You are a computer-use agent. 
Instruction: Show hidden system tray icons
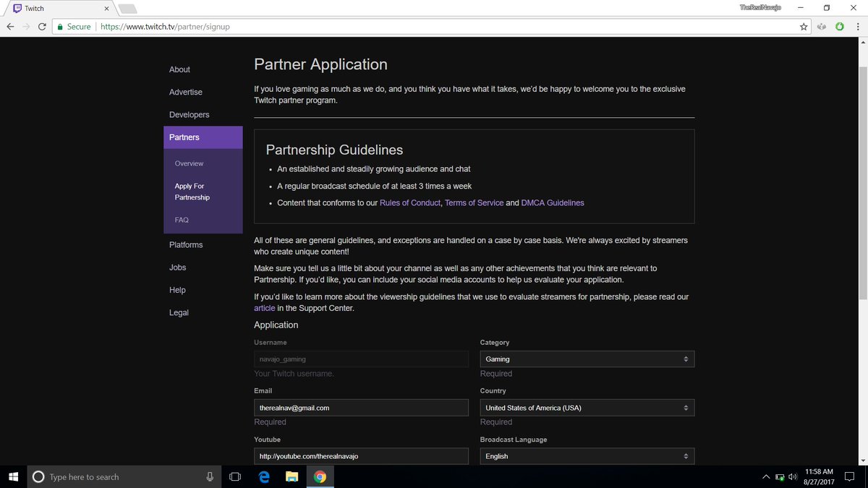[x=766, y=477]
